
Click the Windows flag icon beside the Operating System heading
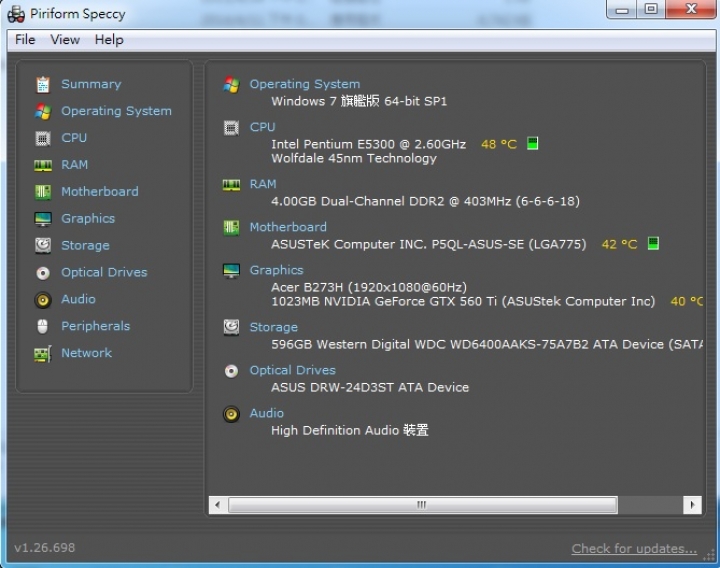(x=231, y=84)
